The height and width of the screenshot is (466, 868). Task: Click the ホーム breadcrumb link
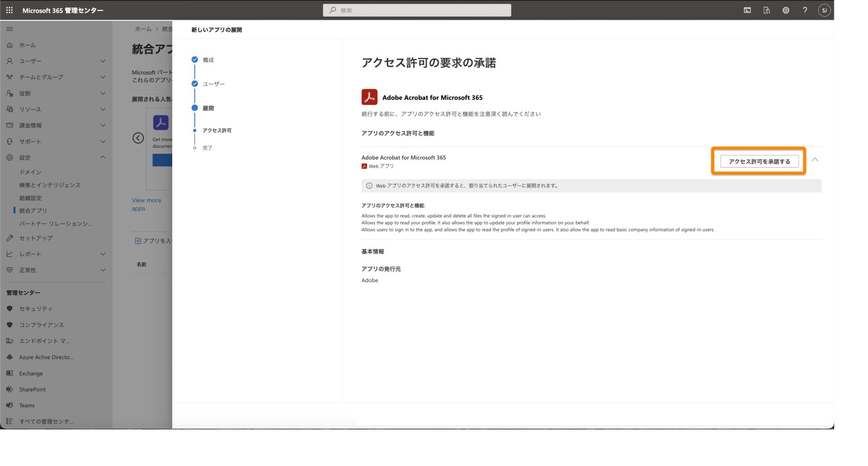point(143,29)
